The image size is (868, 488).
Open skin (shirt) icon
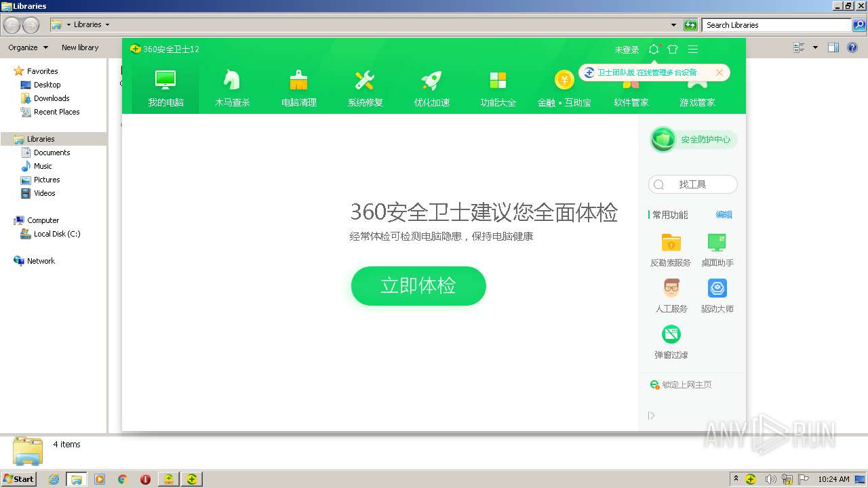(x=673, y=49)
